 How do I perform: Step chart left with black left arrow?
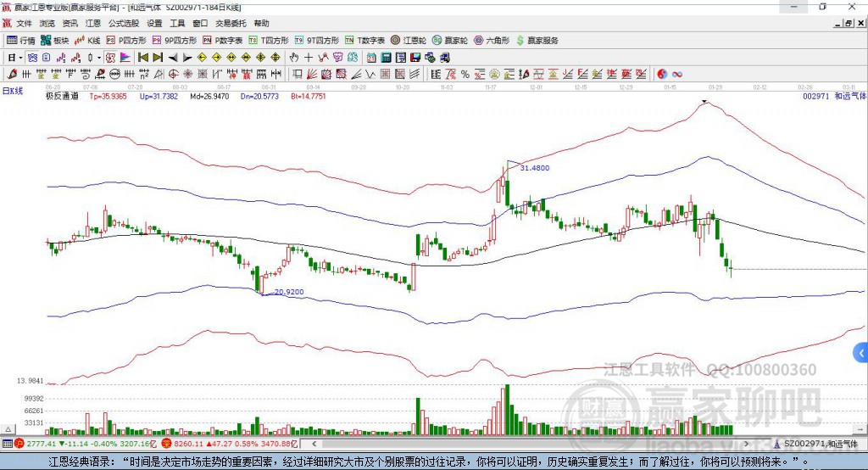173,58
